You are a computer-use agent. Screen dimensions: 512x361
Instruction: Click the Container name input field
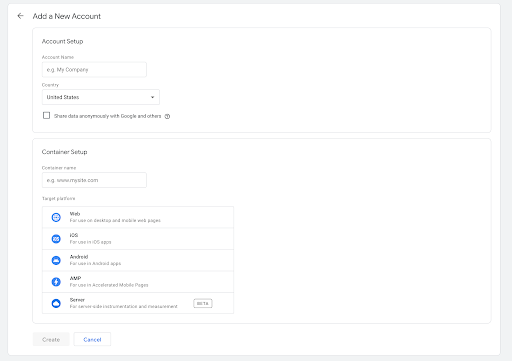tap(94, 180)
